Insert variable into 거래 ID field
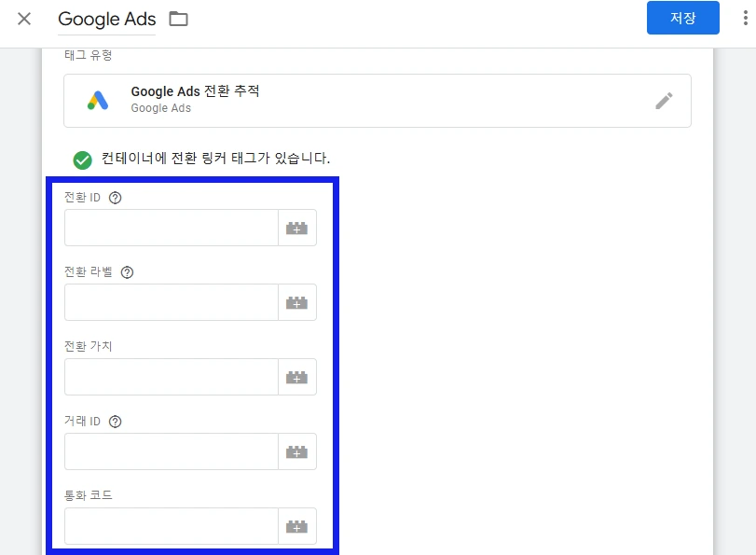The image size is (756, 555). pos(297,451)
